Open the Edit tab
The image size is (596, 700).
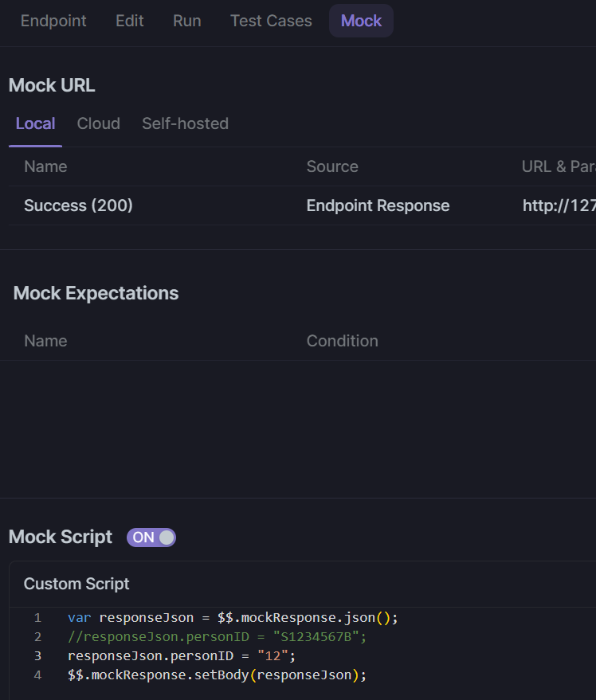point(130,21)
